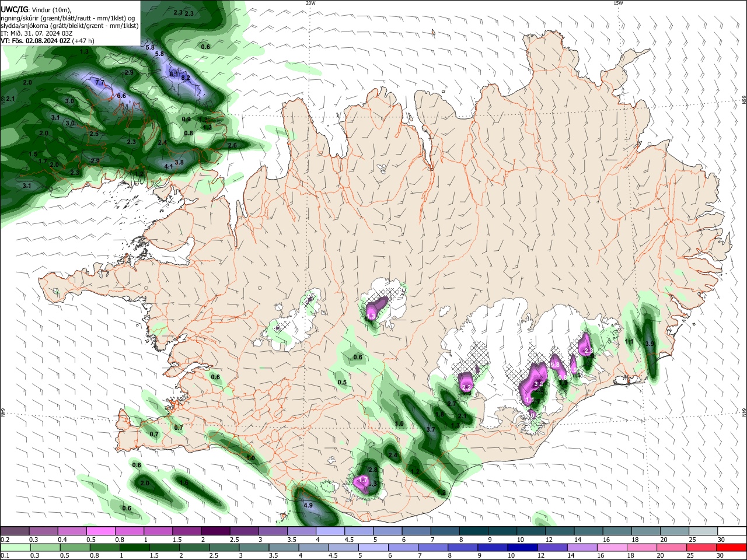Image resolution: width=747 pixels, height=560 pixels.
Task: Click the '0.1' label in the lower legend row
Action: [5, 556]
